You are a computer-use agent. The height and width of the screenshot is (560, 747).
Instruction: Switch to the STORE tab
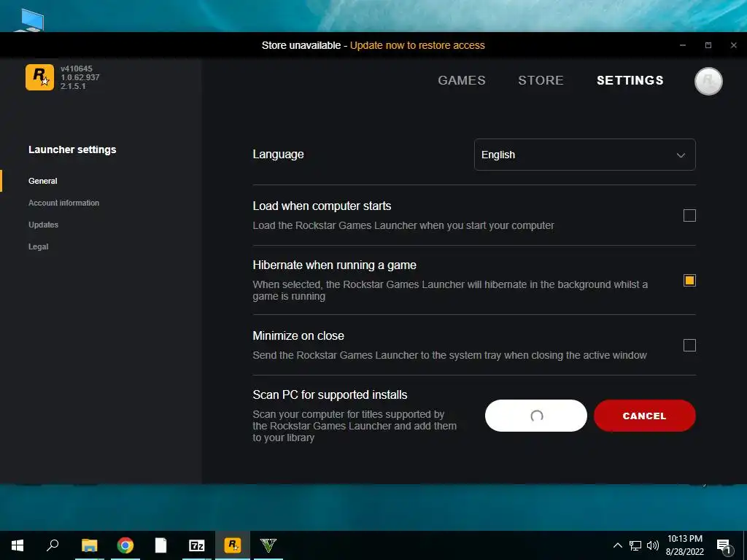click(541, 80)
